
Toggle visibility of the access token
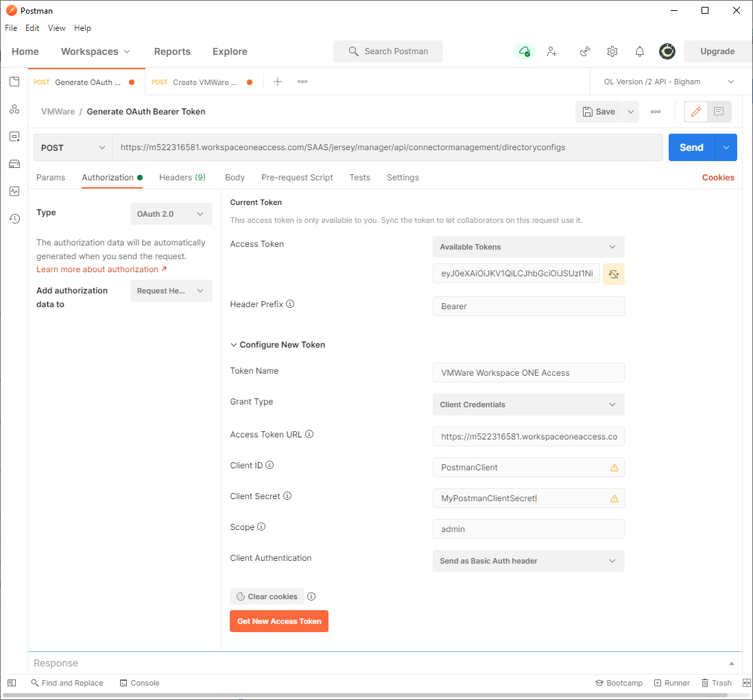(x=613, y=274)
